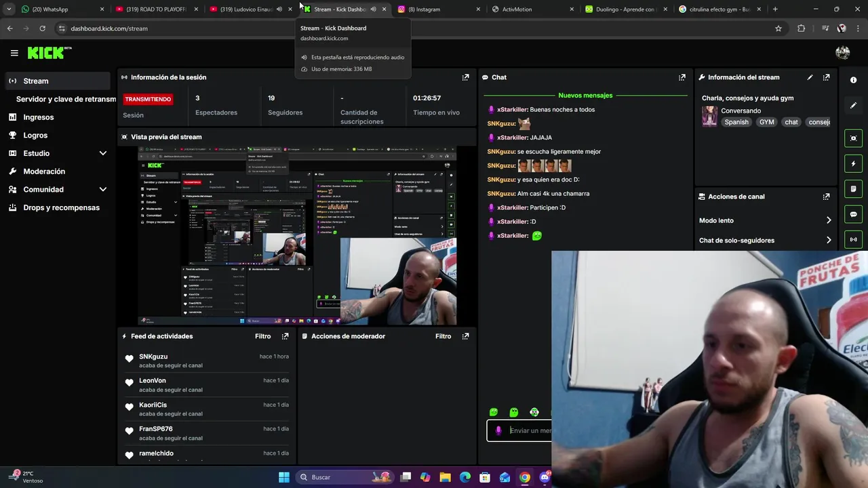Reload the page

pos(42,28)
